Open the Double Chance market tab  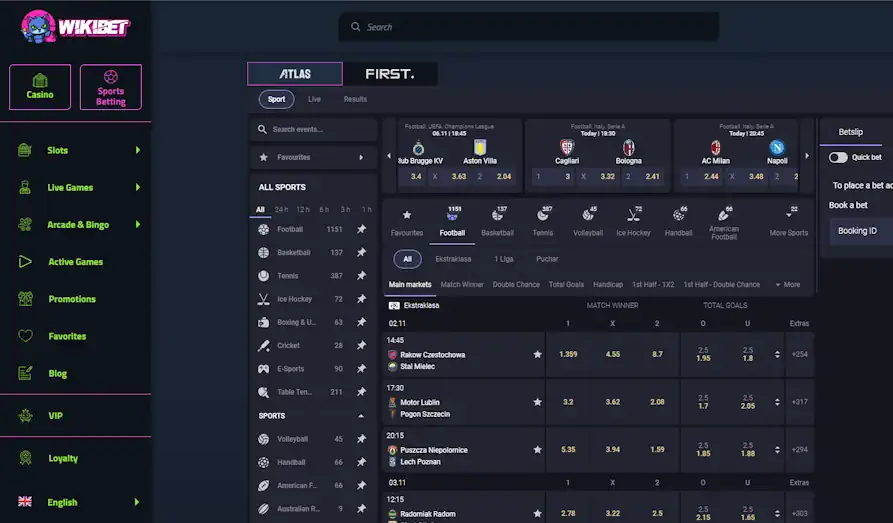pyautogui.click(x=516, y=285)
